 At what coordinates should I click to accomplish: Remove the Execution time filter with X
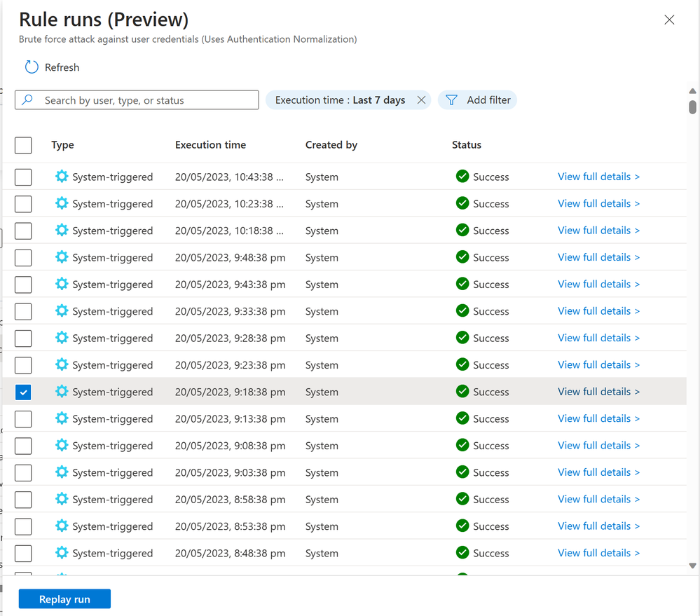pos(421,100)
